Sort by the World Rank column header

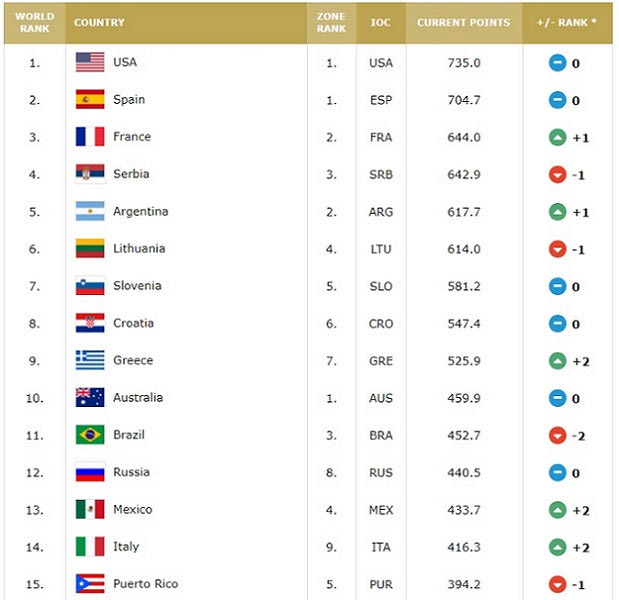(x=35, y=22)
